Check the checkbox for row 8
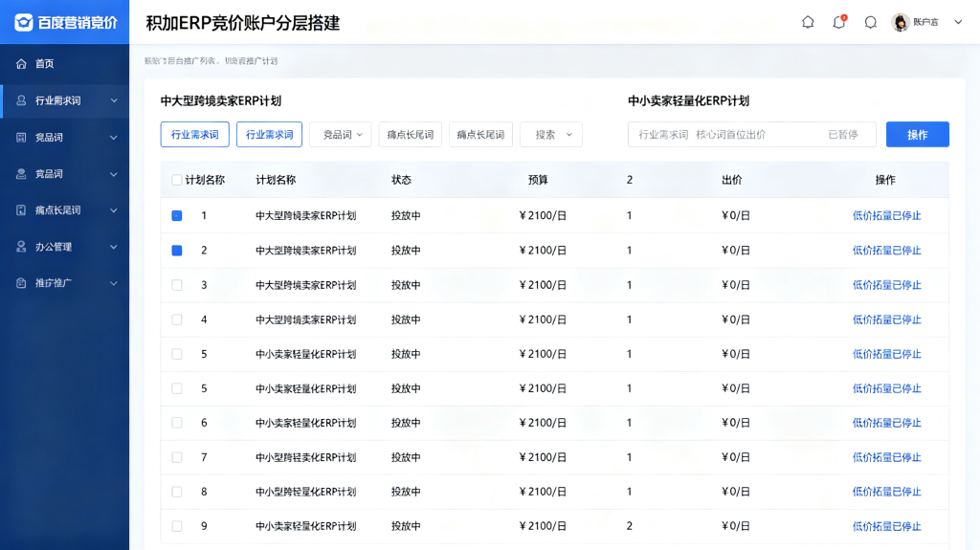The image size is (980, 550). click(x=177, y=492)
